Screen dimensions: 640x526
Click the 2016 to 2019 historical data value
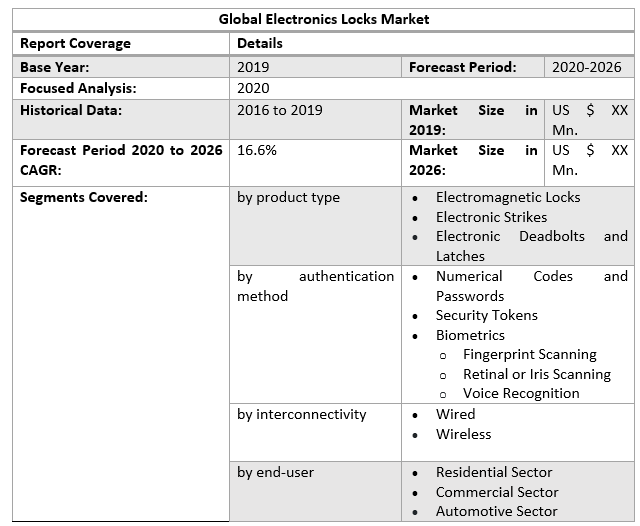[x=280, y=110]
